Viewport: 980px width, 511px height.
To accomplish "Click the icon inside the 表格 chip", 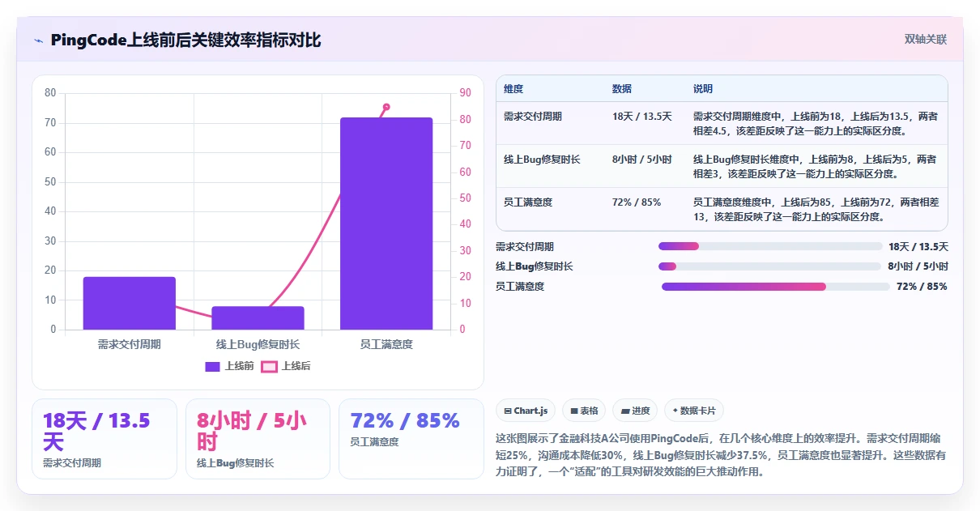I will coord(573,411).
